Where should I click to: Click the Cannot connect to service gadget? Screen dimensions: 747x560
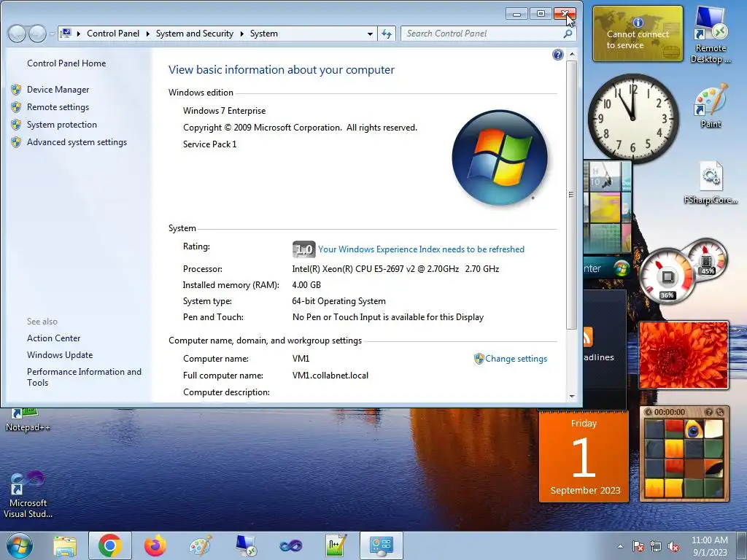638,34
